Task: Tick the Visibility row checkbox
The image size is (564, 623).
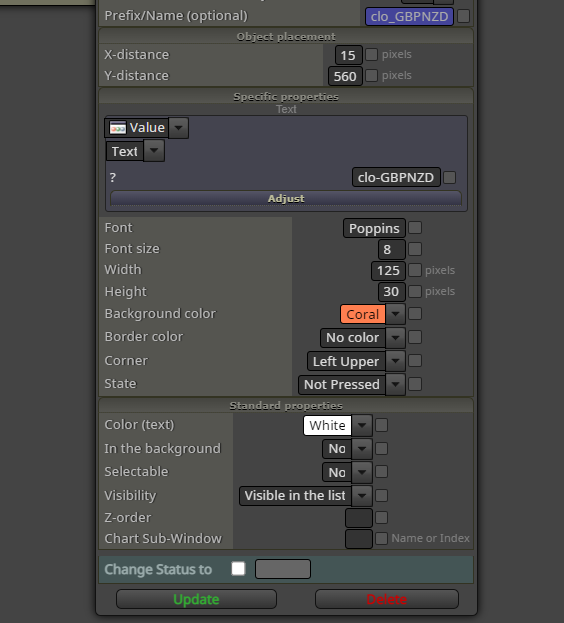Action: point(382,495)
